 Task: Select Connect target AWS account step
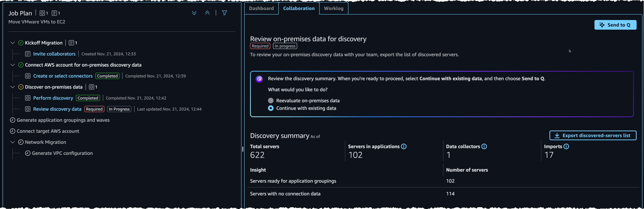click(48, 131)
